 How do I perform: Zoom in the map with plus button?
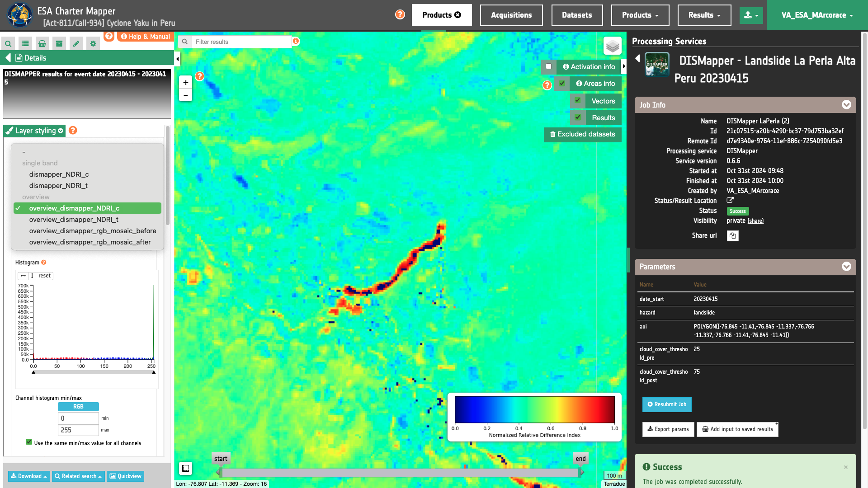point(185,83)
